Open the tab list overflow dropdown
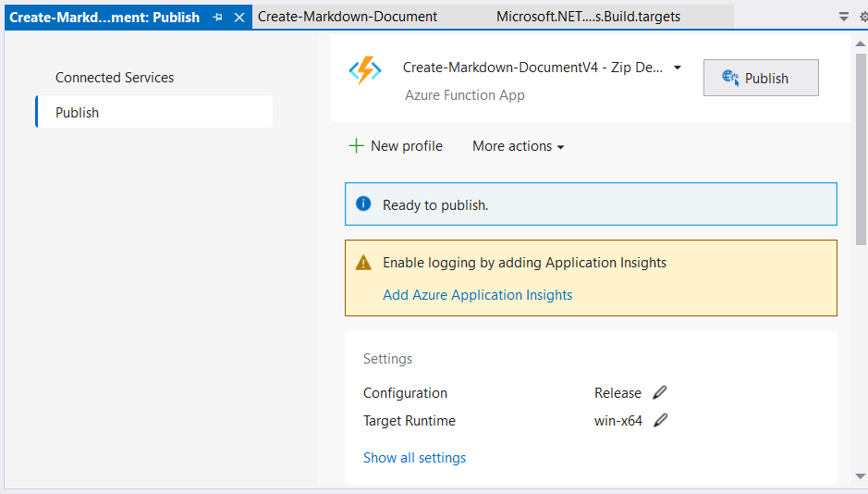Viewport: 868px width, 494px height. pos(843,18)
